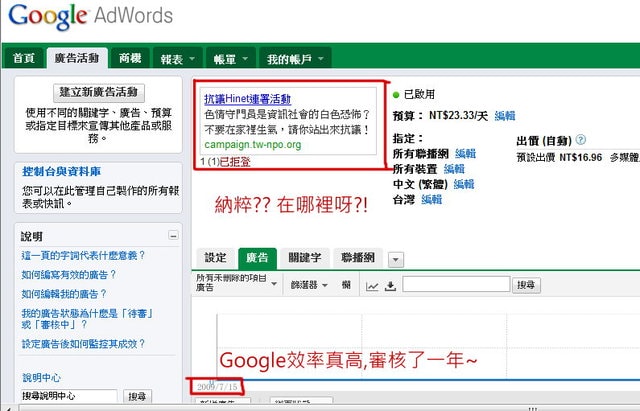Click the help icon beside 出價 (自動)
Screen dimensions: 640x411
[x=581, y=140]
